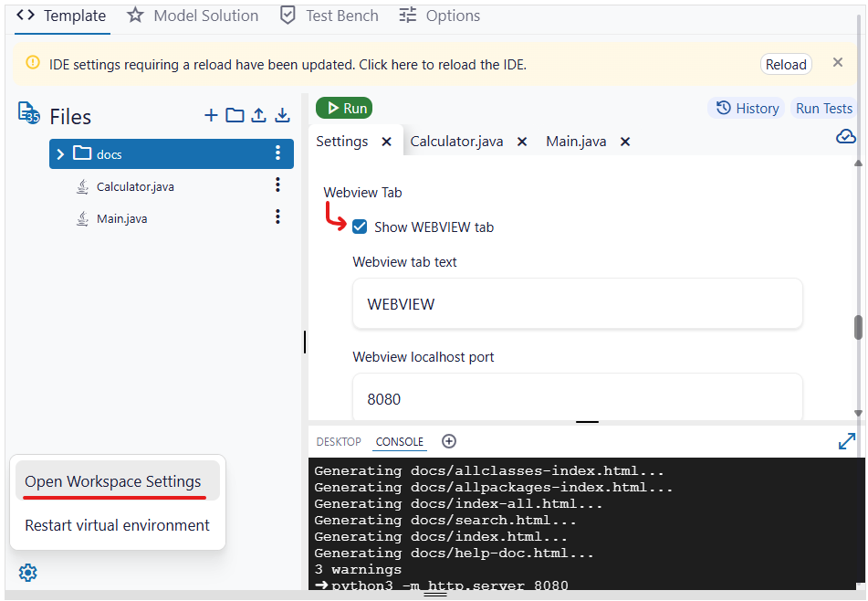Create a new folder in Files

point(235,115)
